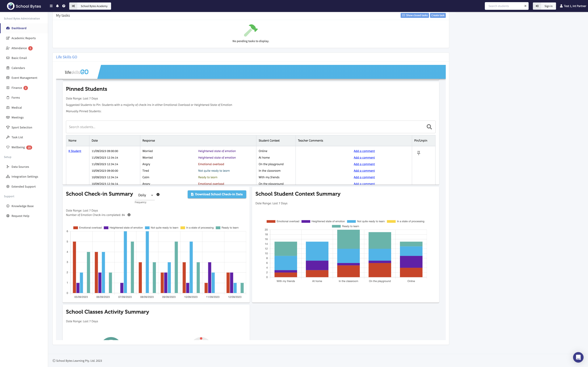The height and width of the screenshot is (367, 588).
Task: Click the hamburger menu icon in the top bar
Action: point(51,6)
